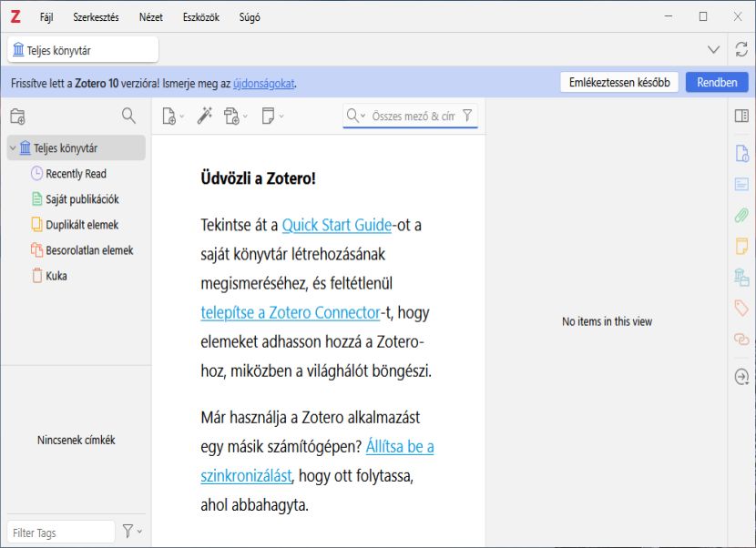The image size is (756, 548).
Task: Click the Kuka trash can icon
Action: pos(37,275)
